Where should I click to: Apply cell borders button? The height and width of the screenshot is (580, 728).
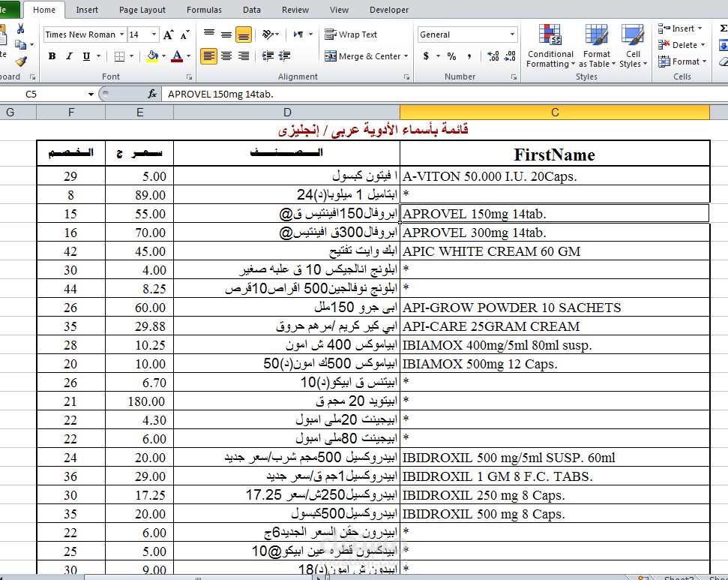click(x=119, y=56)
